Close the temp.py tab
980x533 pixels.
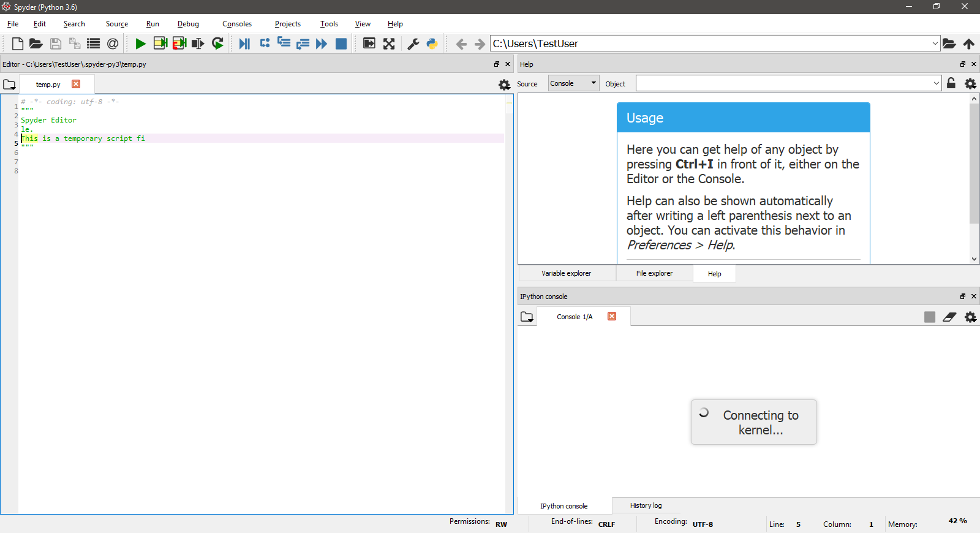pos(76,84)
